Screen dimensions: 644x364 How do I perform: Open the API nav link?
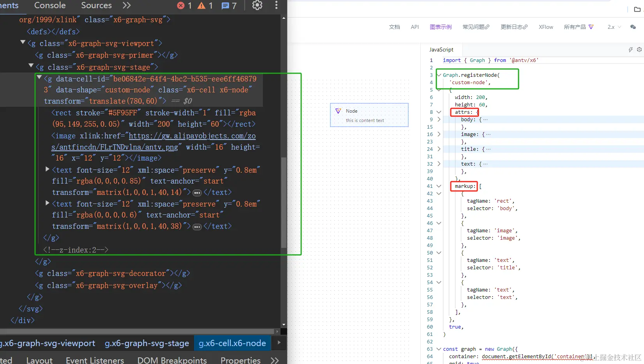tap(415, 27)
